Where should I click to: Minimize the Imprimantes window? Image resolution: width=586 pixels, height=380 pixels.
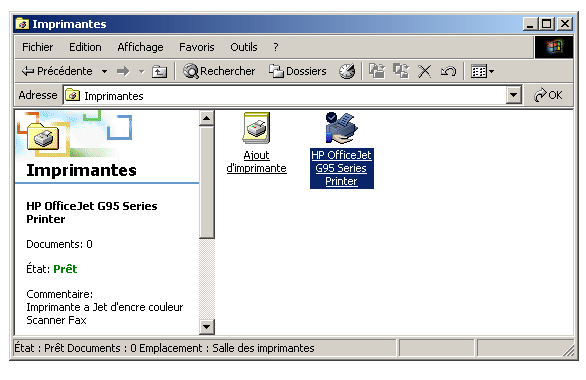pyautogui.click(x=530, y=24)
